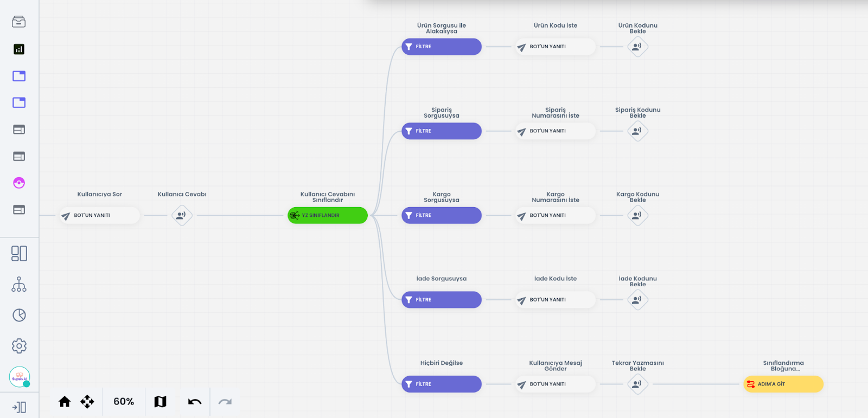This screenshot has width=868, height=418.
Task: Select the Hiçbiri Değilse filter node
Action: pos(441,384)
